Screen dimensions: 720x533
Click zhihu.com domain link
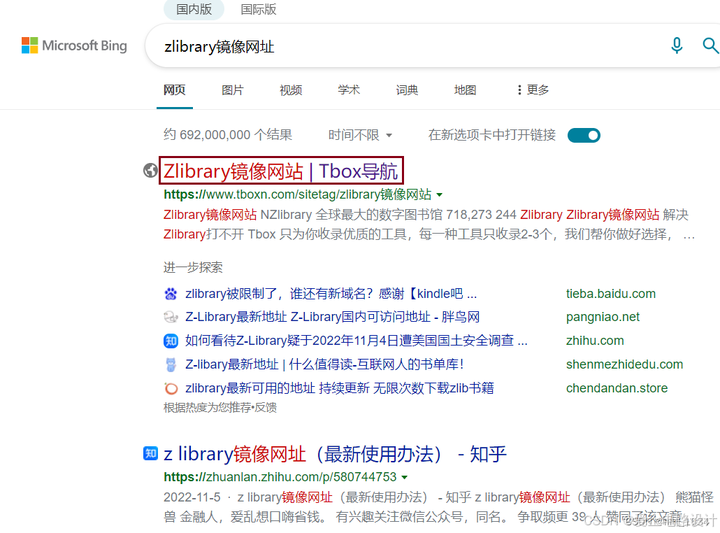click(x=595, y=341)
